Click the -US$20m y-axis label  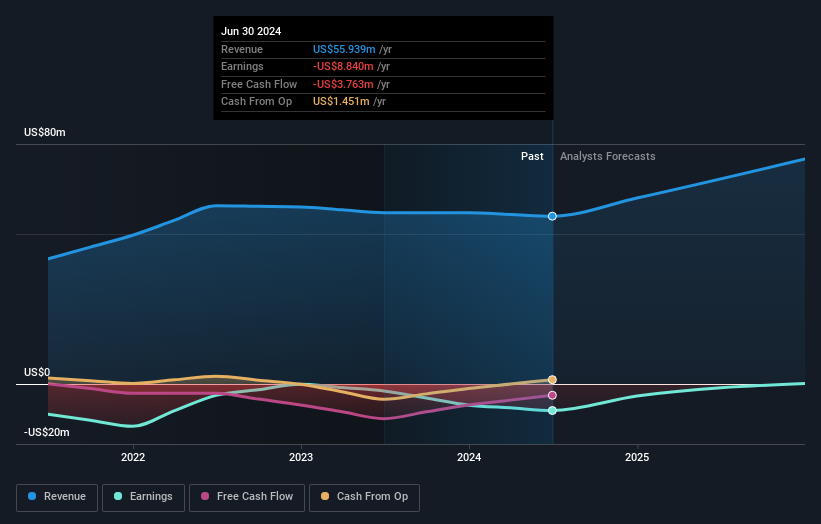47,432
